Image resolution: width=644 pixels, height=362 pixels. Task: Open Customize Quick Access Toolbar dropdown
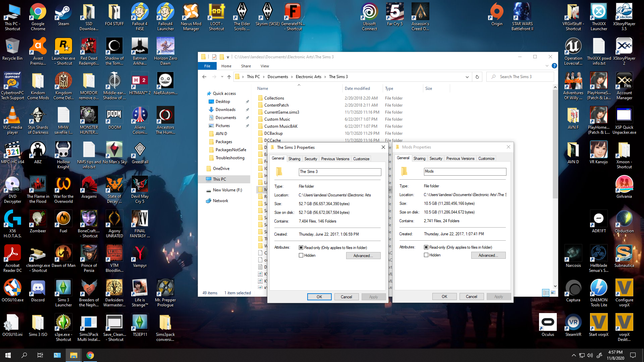click(x=228, y=57)
